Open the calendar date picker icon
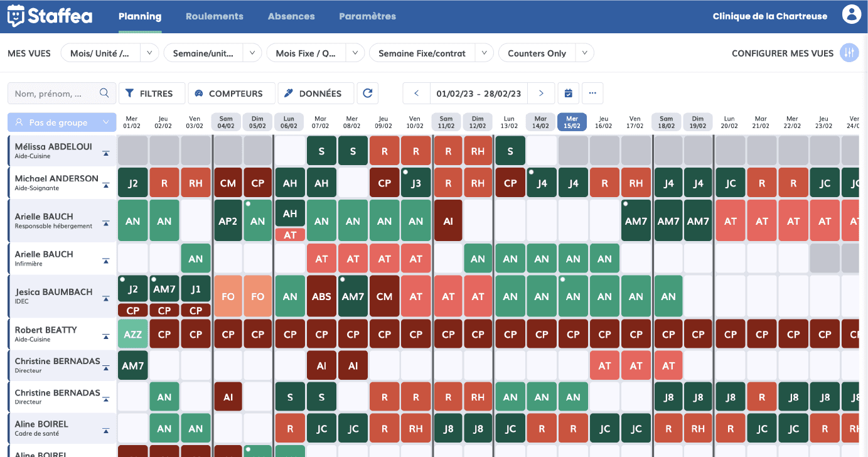 [x=568, y=93]
